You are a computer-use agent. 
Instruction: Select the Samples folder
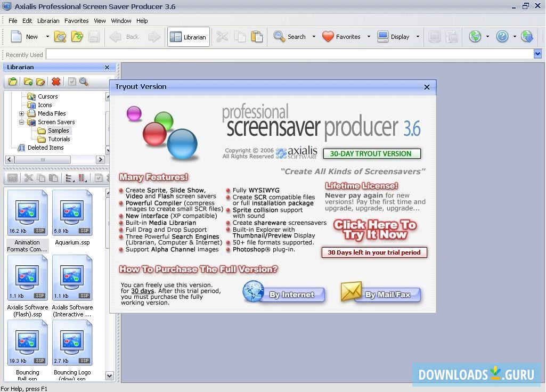click(58, 130)
